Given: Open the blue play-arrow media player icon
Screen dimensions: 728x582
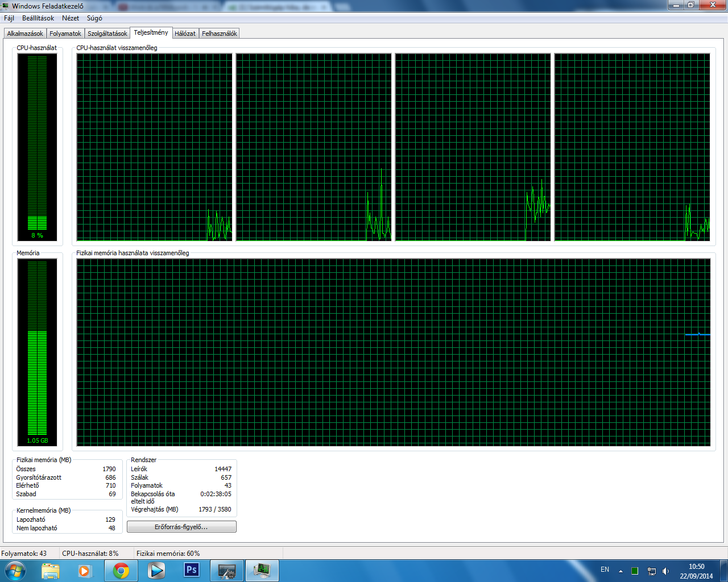Looking at the screenshot, I should pyautogui.click(x=156, y=571).
